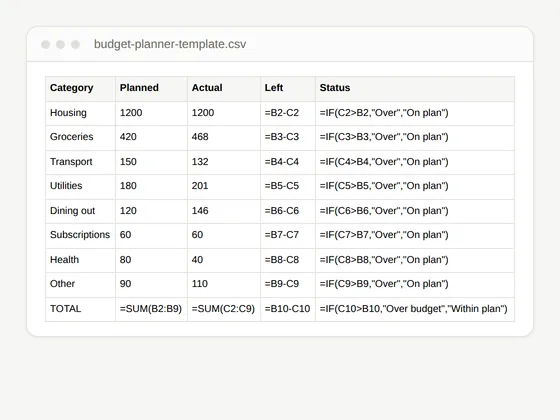Viewport: 560px width, 420px height.
Task: Select the =IF(C4>B4 status formula
Action: (415, 162)
